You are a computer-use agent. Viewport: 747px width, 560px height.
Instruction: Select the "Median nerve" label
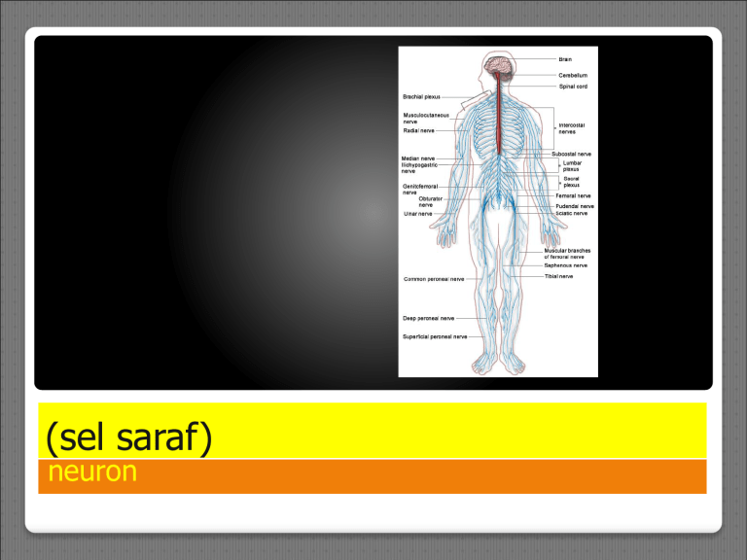point(419,157)
